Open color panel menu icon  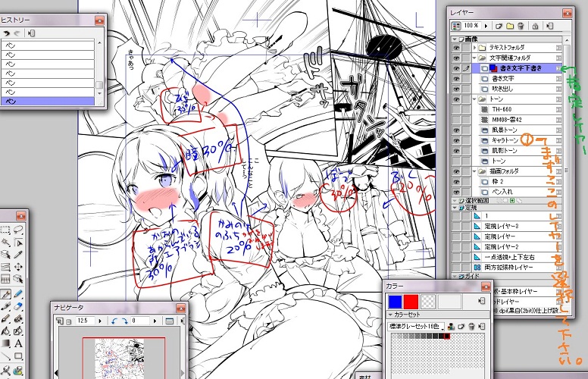[482, 301]
